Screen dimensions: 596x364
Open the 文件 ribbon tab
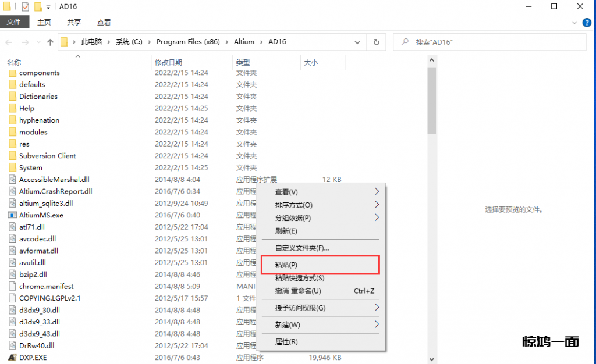coord(14,22)
